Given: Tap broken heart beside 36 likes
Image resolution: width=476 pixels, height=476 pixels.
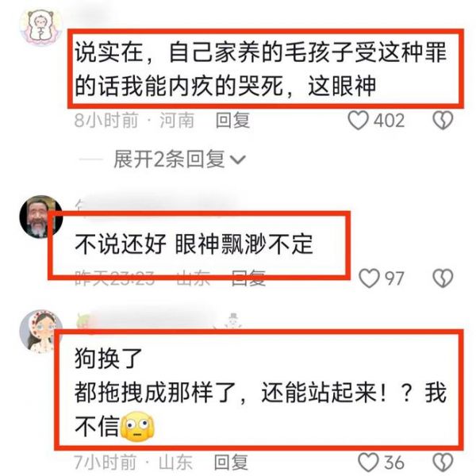Looking at the screenshot, I should [x=443, y=463].
